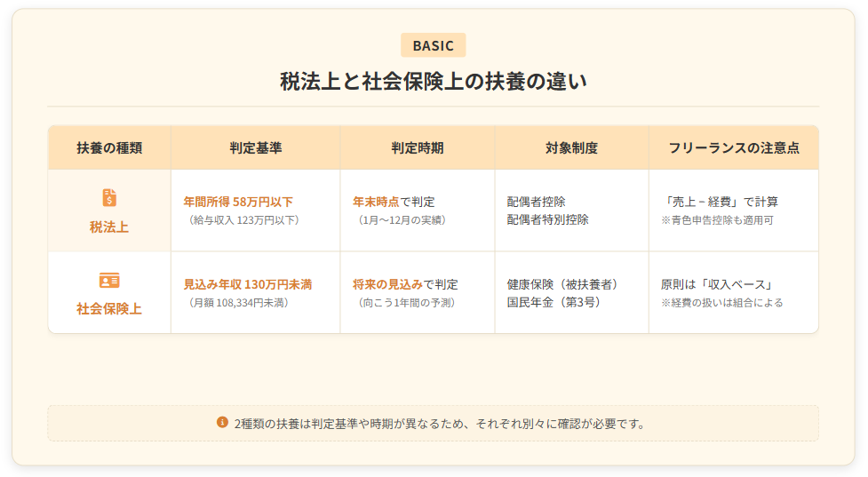The width and height of the screenshot is (868, 477).
Task: Select the 判定時期 column header
Action: [x=417, y=148]
